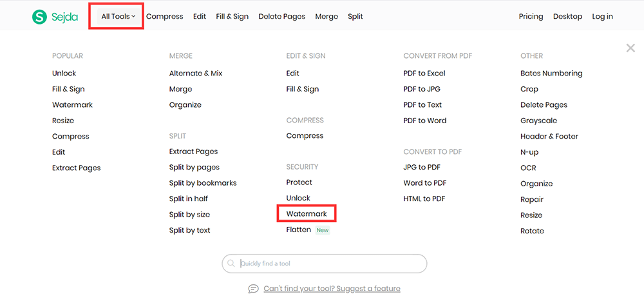The width and height of the screenshot is (644, 303).
Task: Collapse the All Tools dropdown
Action: [118, 17]
